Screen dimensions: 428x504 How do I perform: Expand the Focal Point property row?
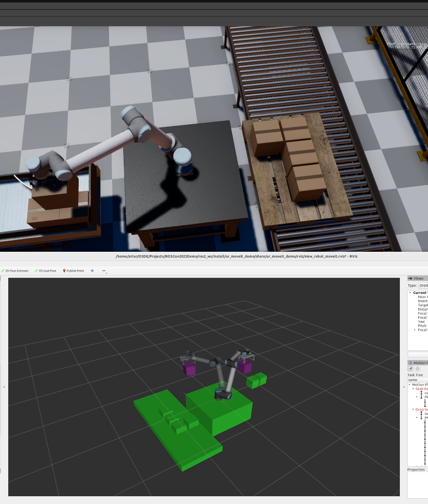(x=414, y=330)
